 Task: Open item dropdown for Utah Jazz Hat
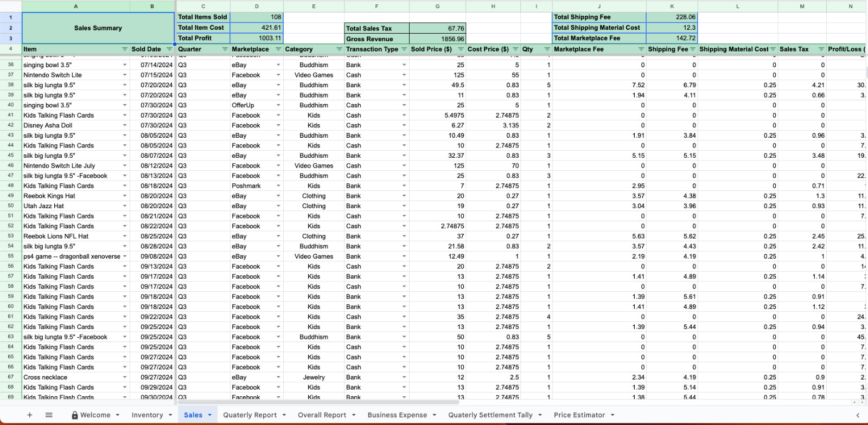click(x=125, y=206)
